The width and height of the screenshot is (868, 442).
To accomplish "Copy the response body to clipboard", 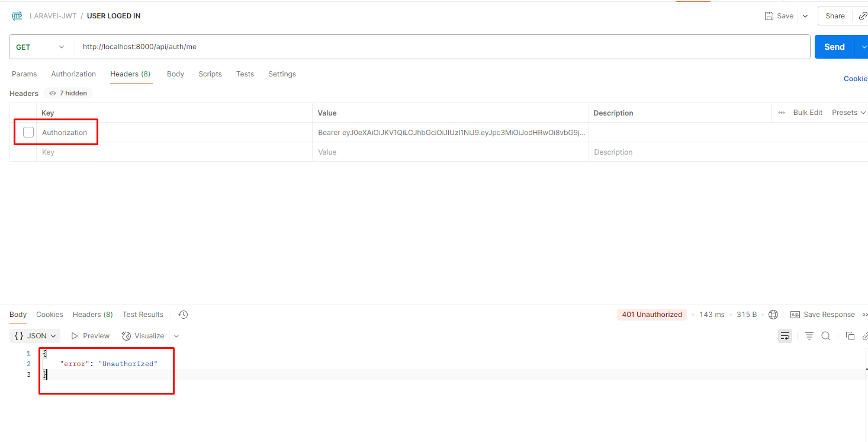I will click(x=850, y=336).
